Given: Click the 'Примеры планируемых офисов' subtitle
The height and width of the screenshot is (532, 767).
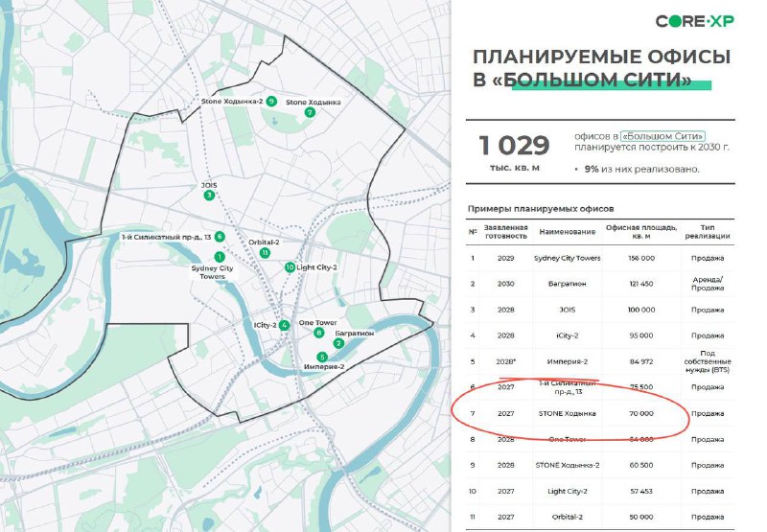Looking at the screenshot, I should pos(541,209).
